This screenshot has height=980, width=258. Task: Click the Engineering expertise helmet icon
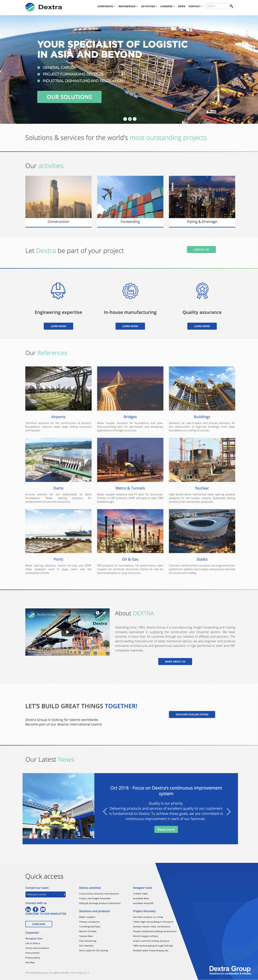pyautogui.click(x=58, y=291)
